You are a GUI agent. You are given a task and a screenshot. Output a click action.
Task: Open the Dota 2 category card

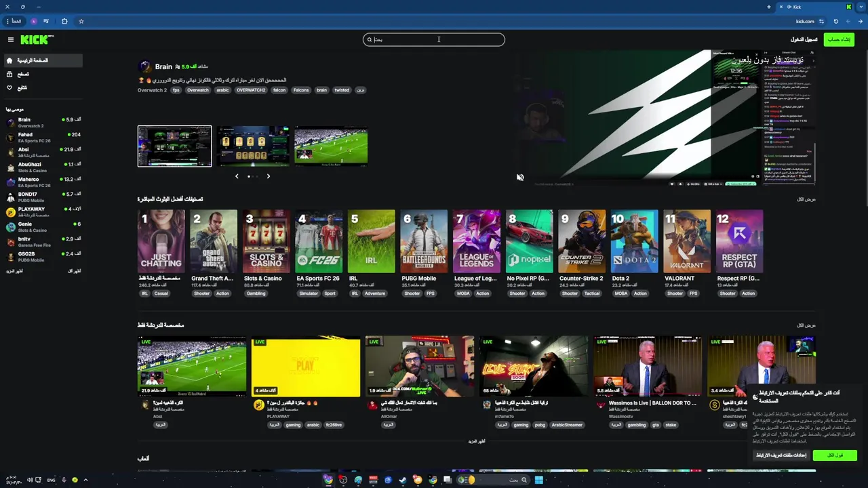(x=634, y=241)
